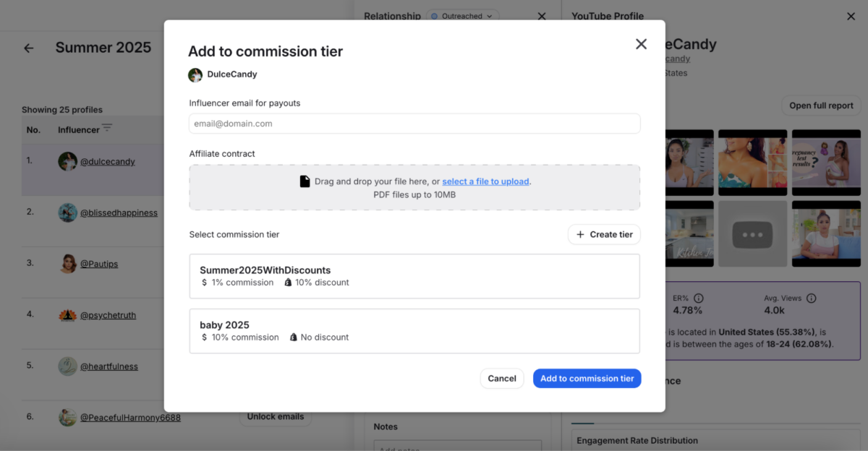The image size is (868, 451).
Task: Click Unlock emails for PeacefulHarmony6688
Action: tap(276, 416)
